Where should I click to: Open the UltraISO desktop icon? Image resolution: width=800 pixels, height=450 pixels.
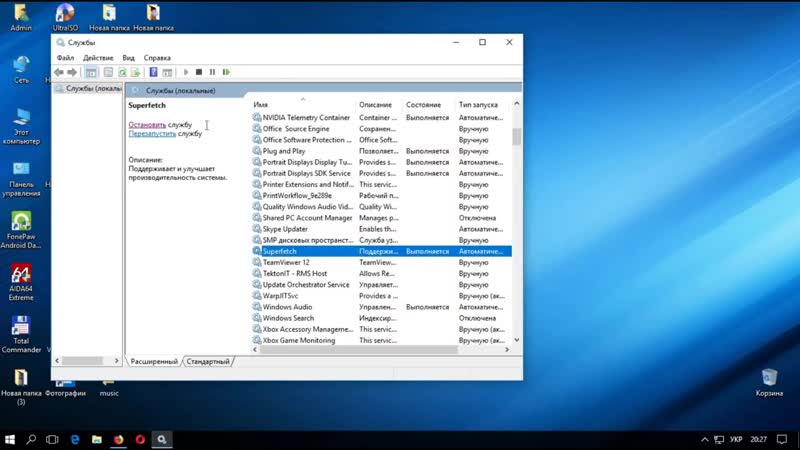click(65, 17)
